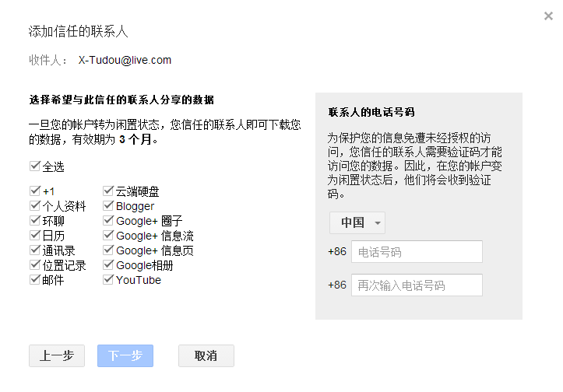Screen dimensions: 563x392
Task: Focus the 再次输入电话号码 confirmation field
Action: [417, 285]
